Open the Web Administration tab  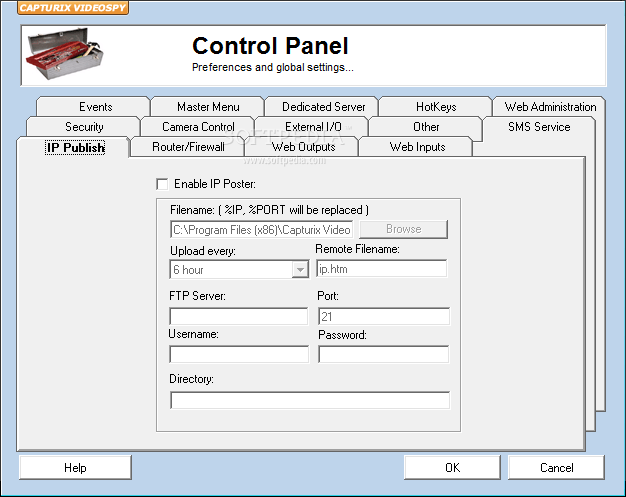click(550, 107)
